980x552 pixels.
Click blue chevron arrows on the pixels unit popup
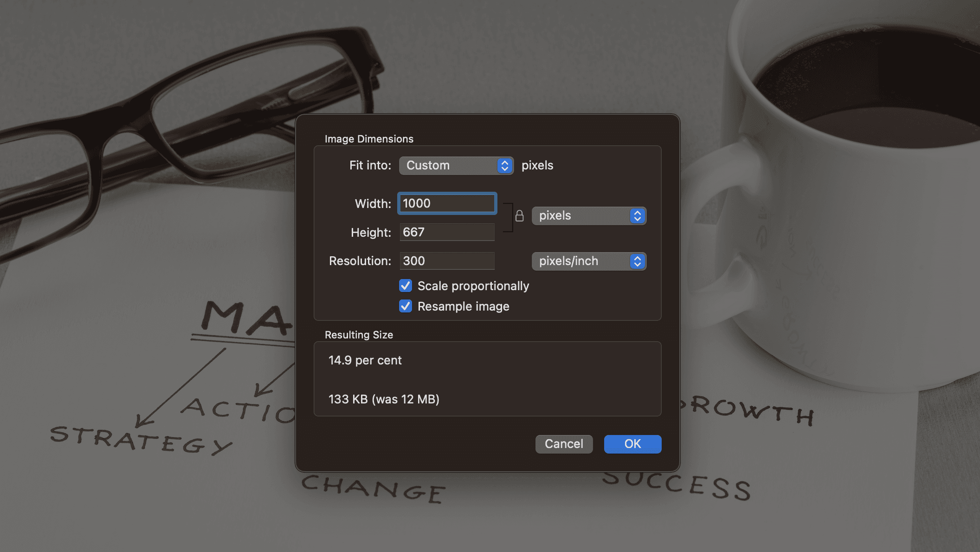pos(637,216)
